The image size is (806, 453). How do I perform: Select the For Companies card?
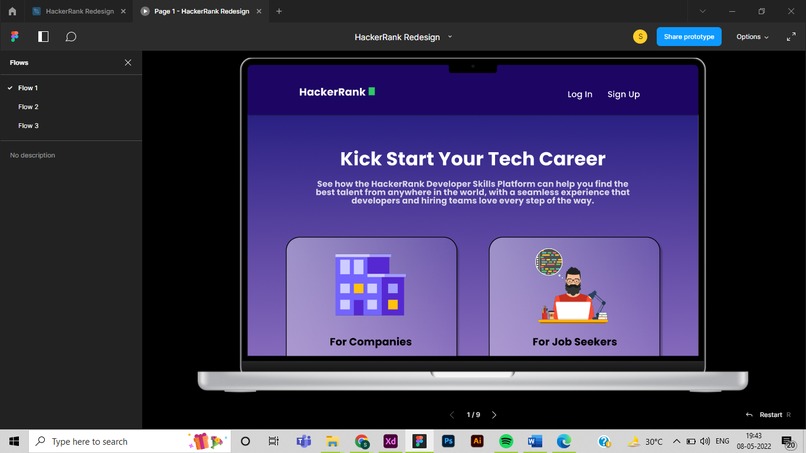(371, 297)
